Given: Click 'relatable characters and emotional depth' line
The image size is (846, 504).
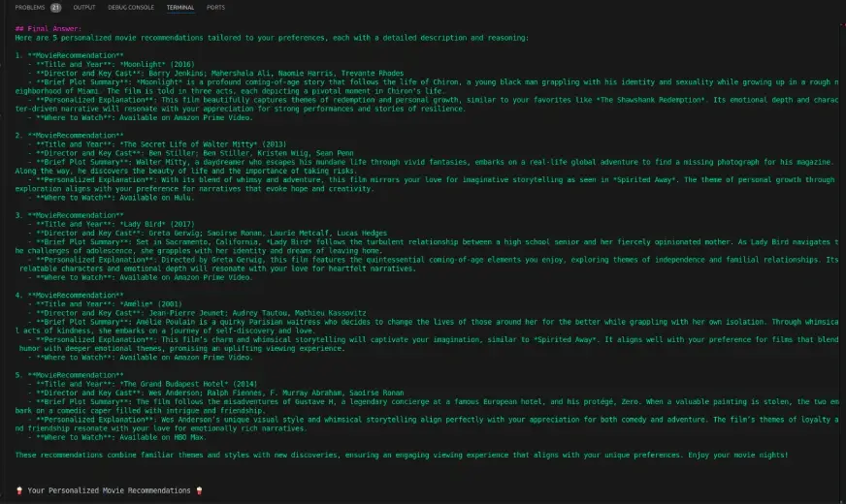Looking at the screenshot, I should 217,268.
